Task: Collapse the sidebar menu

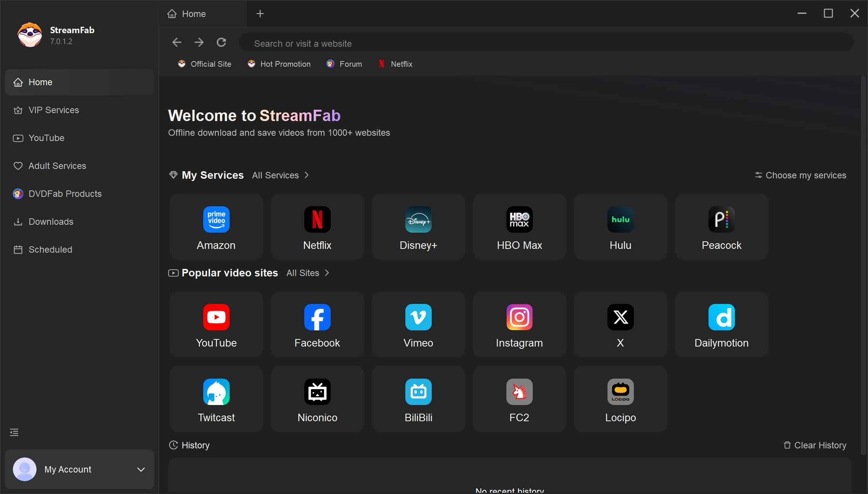Action: (14, 432)
